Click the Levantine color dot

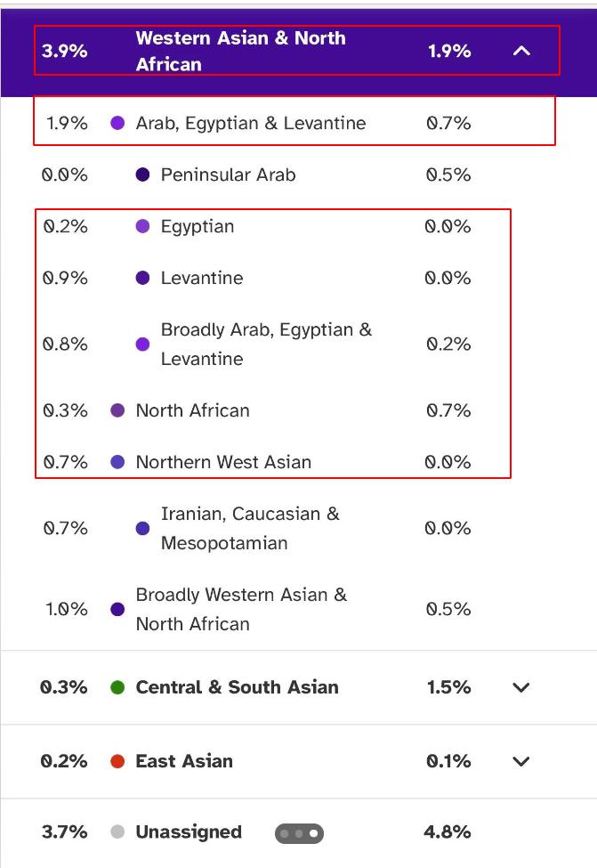pyautogui.click(x=142, y=279)
